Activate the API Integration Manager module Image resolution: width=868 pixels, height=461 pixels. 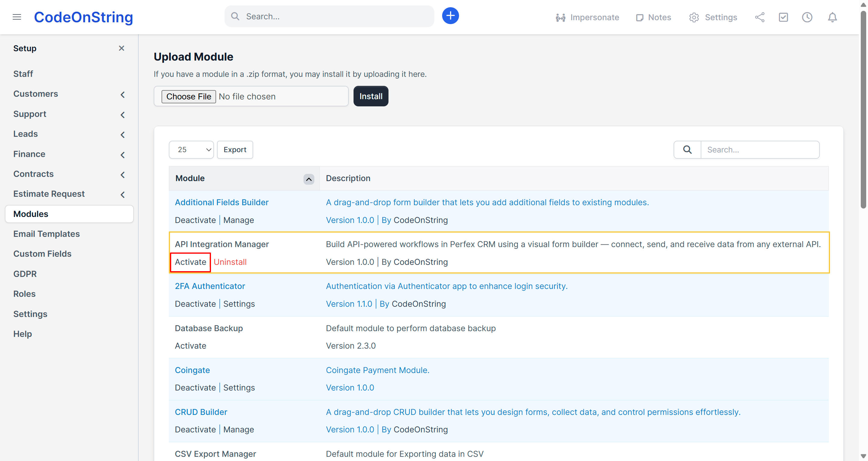click(190, 262)
